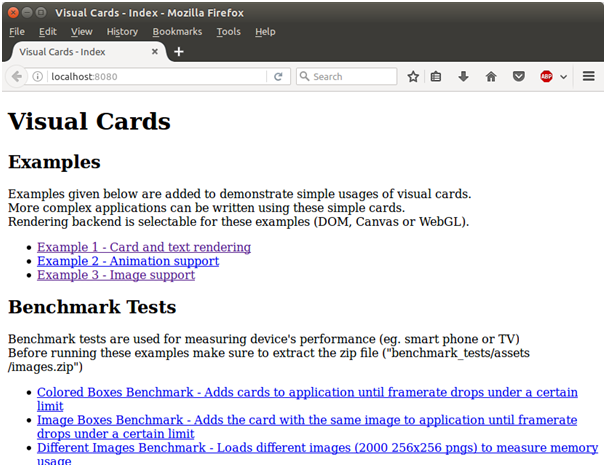This screenshot has width=606, height=467.
Task: Show bookmarks list icon
Action: click(x=437, y=76)
